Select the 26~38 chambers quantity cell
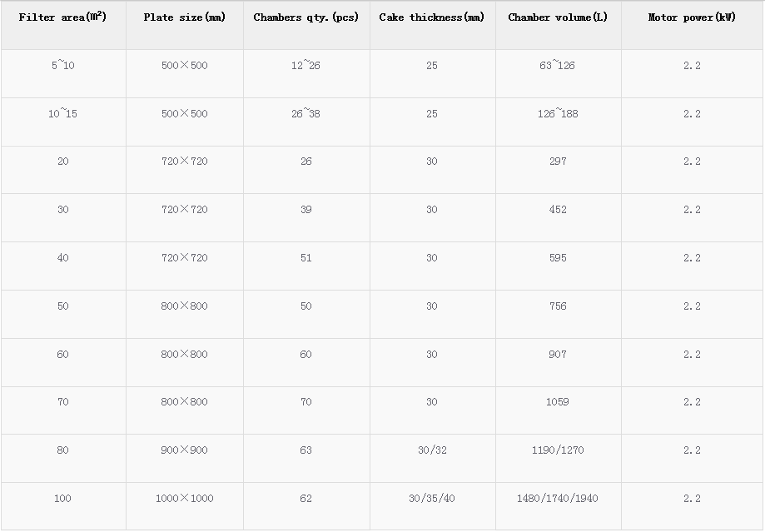 tap(306, 114)
